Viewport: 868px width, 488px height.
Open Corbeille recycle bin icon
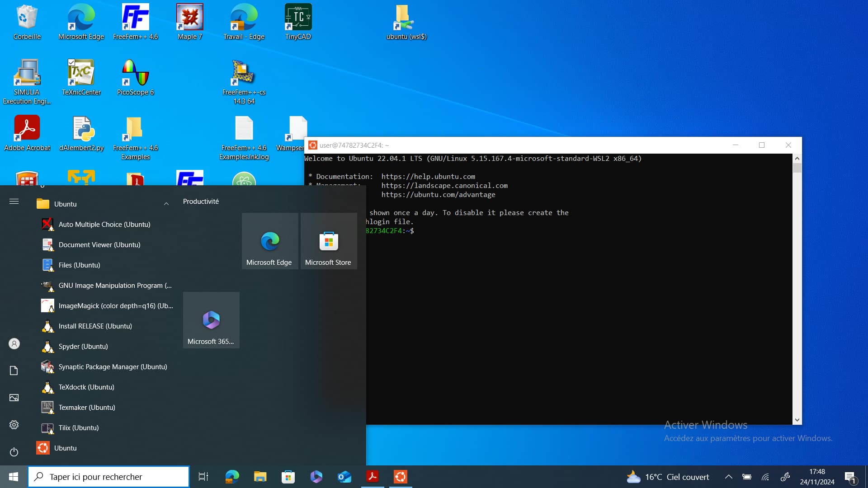click(27, 23)
